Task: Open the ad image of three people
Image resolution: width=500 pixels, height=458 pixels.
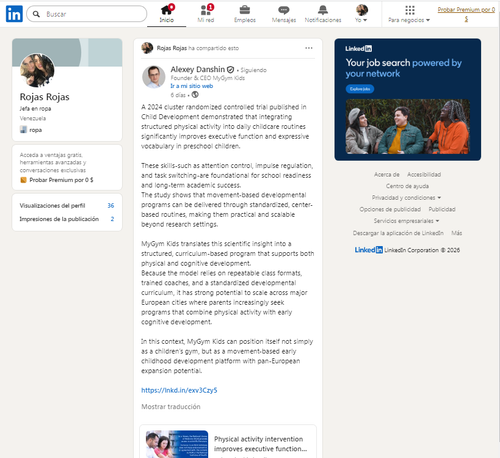Action: 408,127
